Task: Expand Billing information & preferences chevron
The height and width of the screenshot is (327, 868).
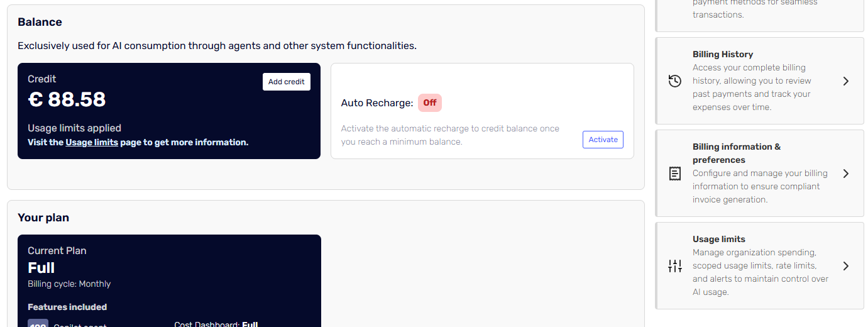Action: [x=846, y=174]
